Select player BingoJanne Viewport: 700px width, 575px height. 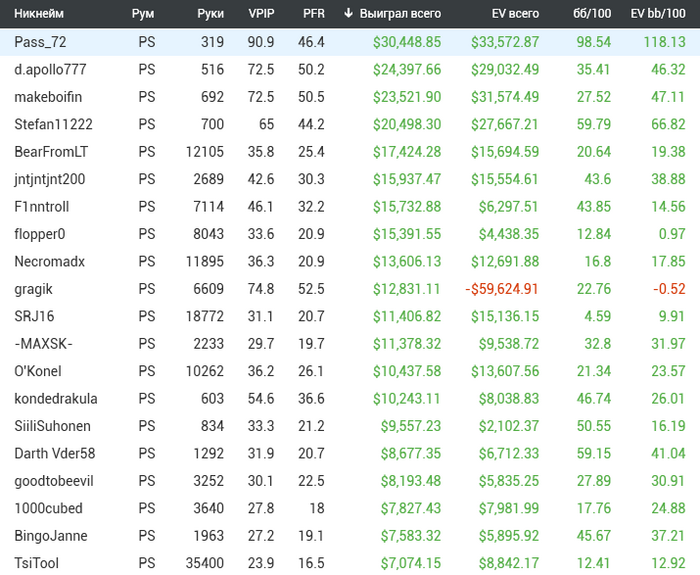click(51, 536)
